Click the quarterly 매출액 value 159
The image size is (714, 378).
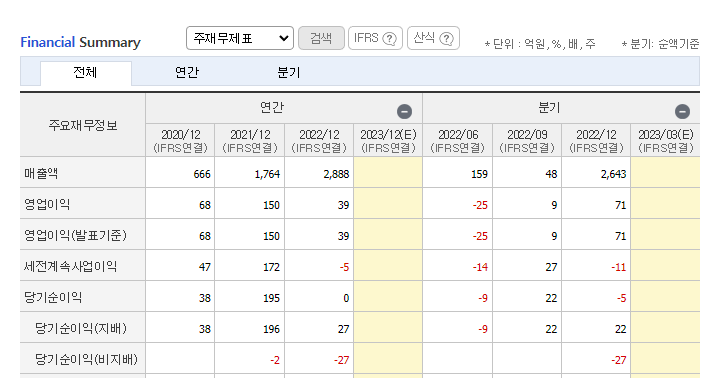[479, 174]
